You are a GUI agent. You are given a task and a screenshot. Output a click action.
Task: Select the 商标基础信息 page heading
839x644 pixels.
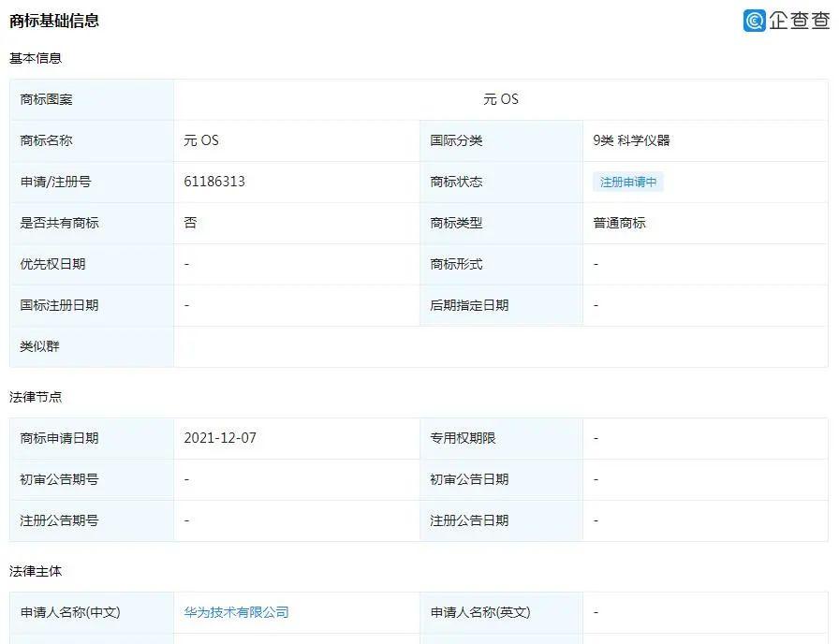(54, 21)
